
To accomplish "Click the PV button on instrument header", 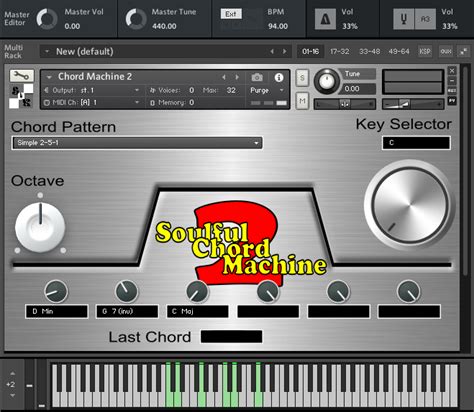I will point(452,100).
